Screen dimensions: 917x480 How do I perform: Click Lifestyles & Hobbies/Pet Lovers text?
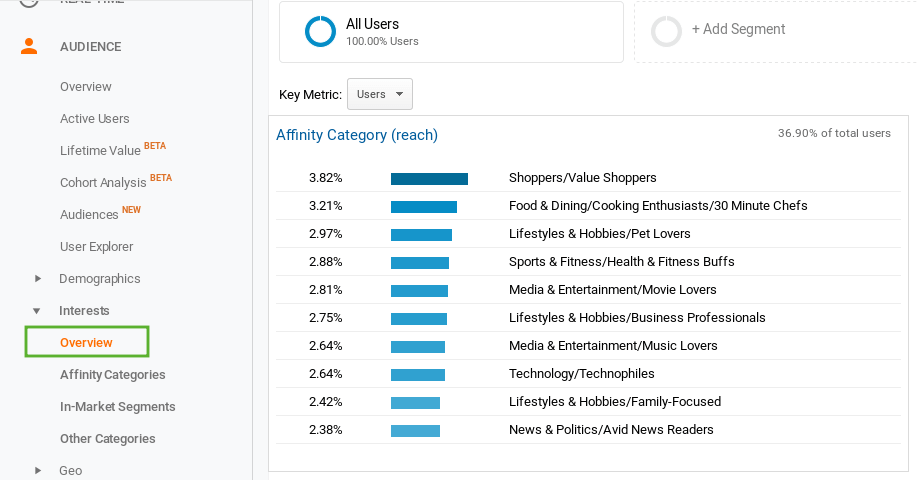tap(599, 234)
